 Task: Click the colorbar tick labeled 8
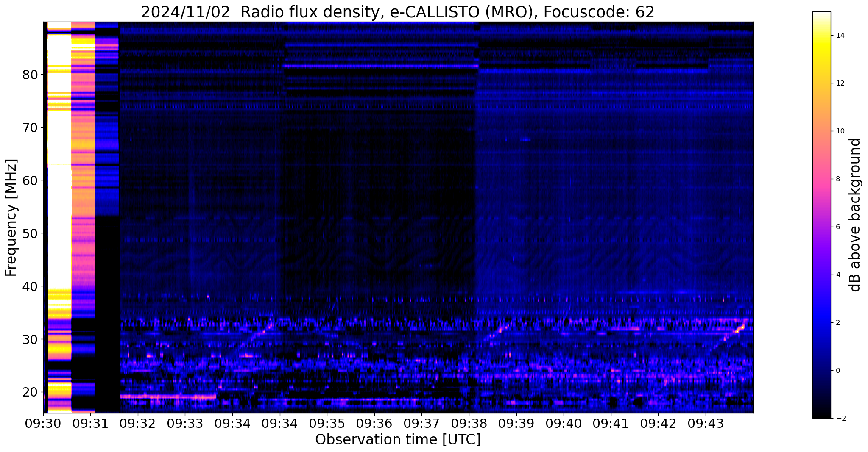point(837,179)
